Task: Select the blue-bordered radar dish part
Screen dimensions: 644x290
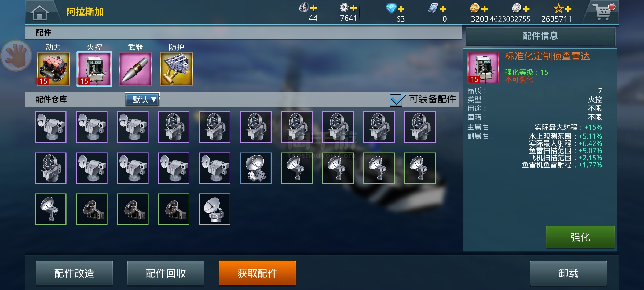Action: pyautogui.click(x=256, y=168)
